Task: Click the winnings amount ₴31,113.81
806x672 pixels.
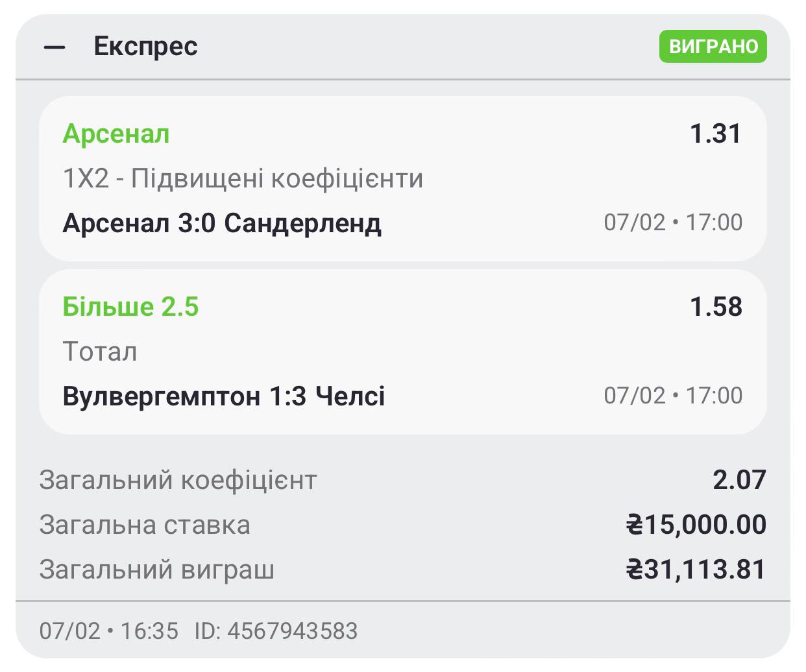Action: coord(696,570)
